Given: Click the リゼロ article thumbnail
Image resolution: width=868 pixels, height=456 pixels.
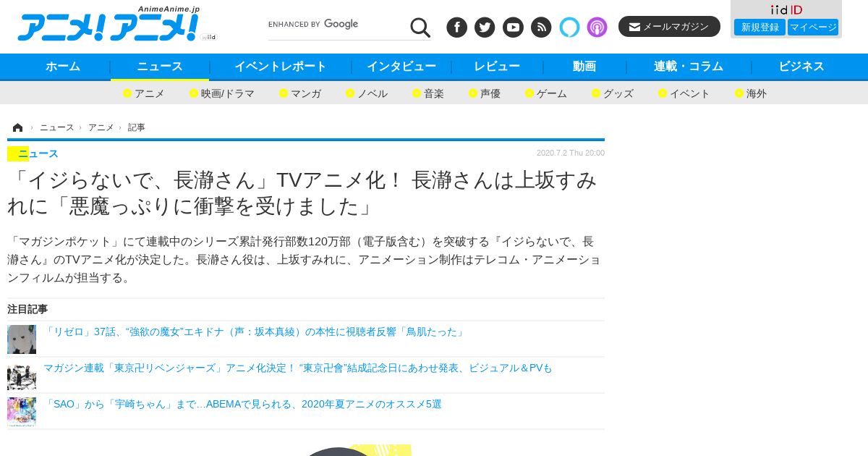Looking at the screenshot, I should [x=22, y=339].
